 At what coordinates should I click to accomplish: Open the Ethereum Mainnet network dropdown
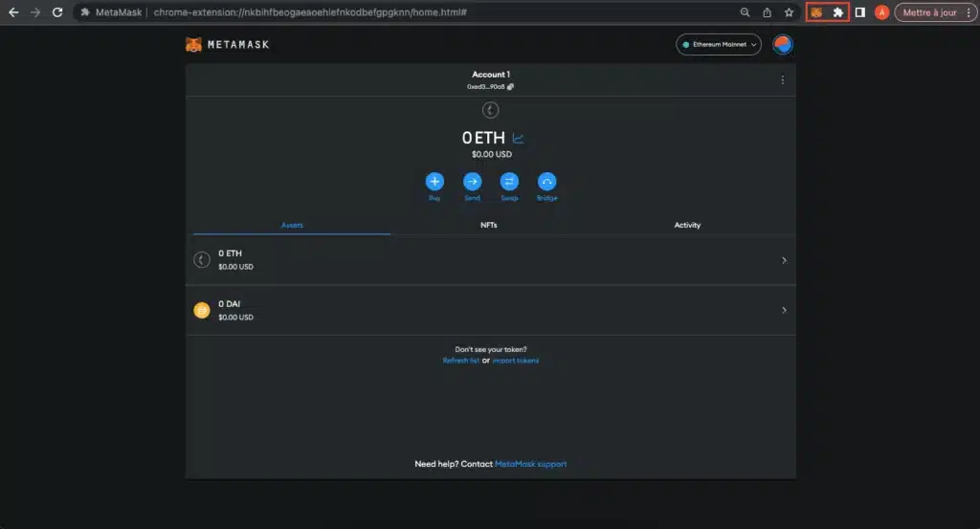click(718, 44)
